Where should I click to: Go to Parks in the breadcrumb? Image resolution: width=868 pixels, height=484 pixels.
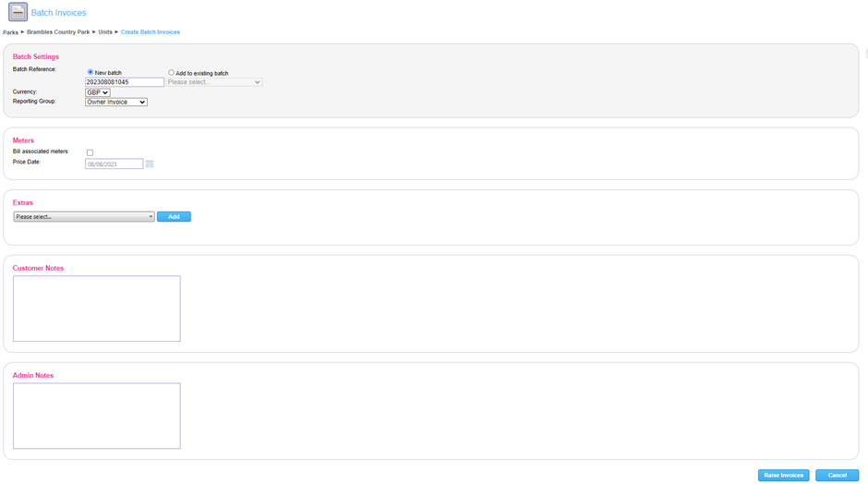tap(10, 32)
